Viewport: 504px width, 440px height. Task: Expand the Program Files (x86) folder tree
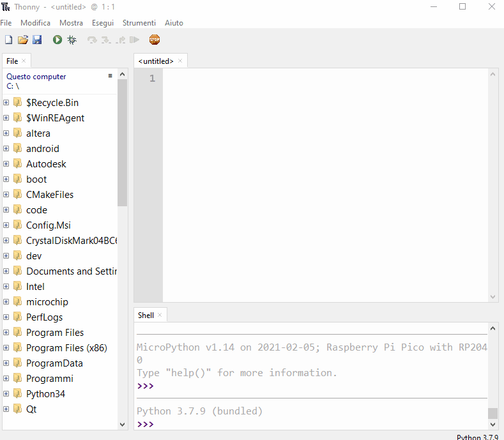coord(6,348)
